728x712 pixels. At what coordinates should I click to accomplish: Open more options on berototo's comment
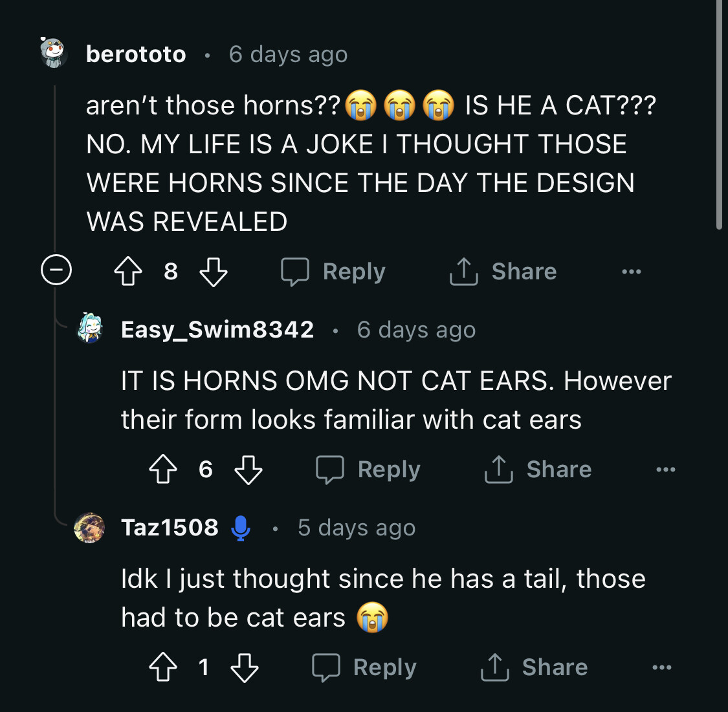[x=631, y=272]
